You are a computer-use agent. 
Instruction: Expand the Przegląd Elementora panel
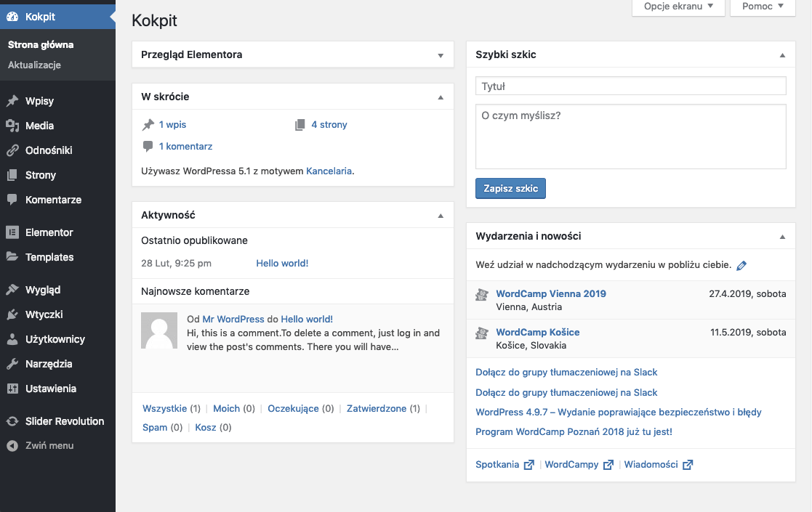[440, 55]
